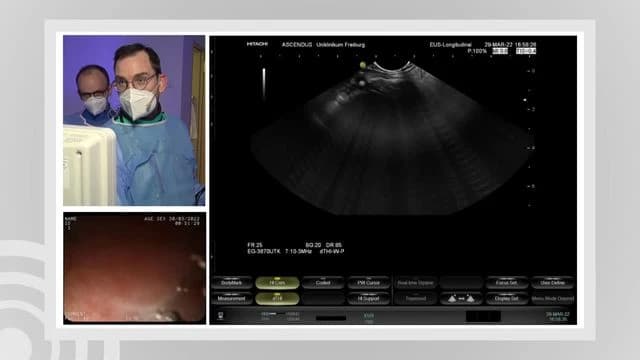The height and width of the screenshot is (360, 640).
Task: Click the greyed Menu Mode Depend button
Action: [553, 298]
